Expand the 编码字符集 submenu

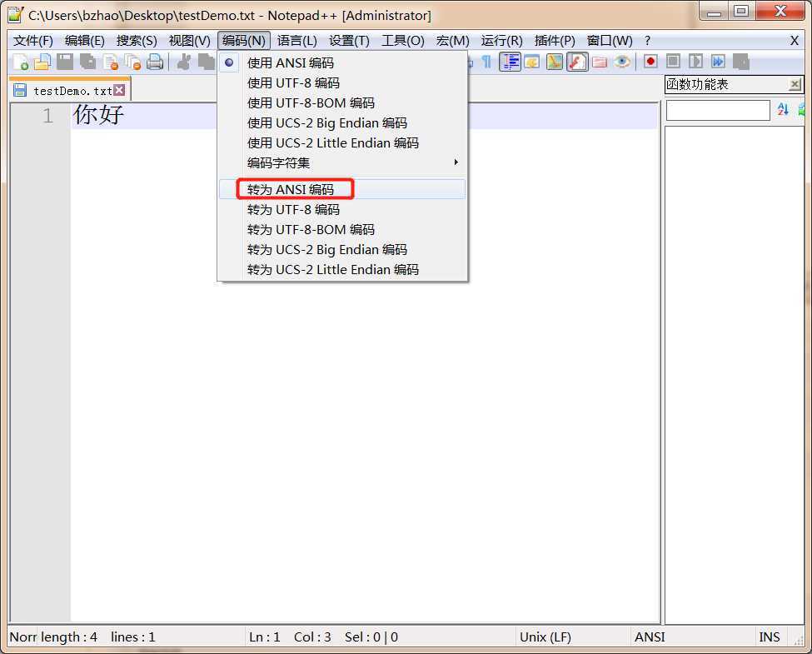[342, 162]
